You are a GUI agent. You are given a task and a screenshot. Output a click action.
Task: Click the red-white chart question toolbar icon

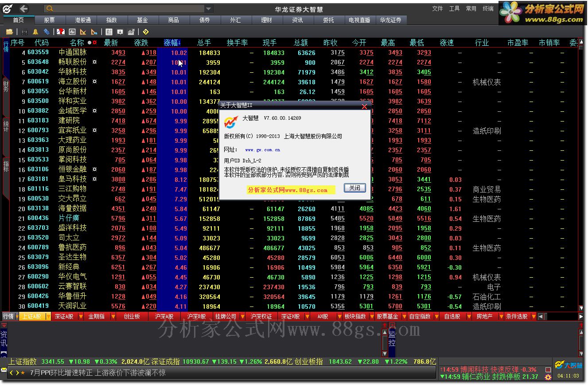tap(61, 32)
